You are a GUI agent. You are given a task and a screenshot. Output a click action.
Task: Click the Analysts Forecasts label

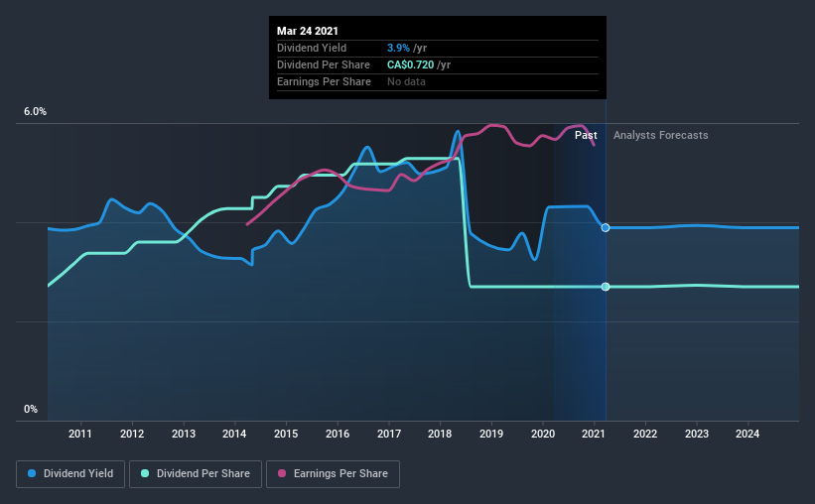click(x=660, y=135)
